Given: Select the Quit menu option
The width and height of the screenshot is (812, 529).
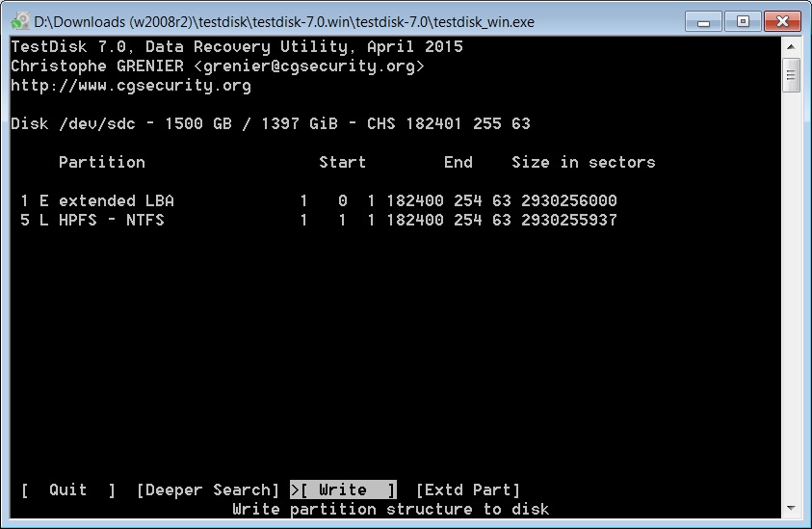Looking at the screenshot, I should coord(68,489).
